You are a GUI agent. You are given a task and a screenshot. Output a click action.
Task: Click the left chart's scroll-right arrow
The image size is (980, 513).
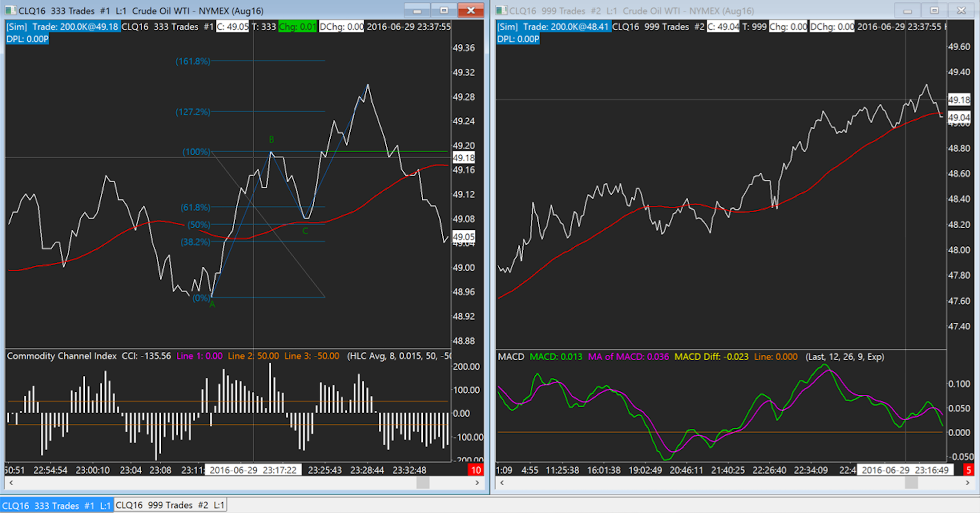click(477, 483)
